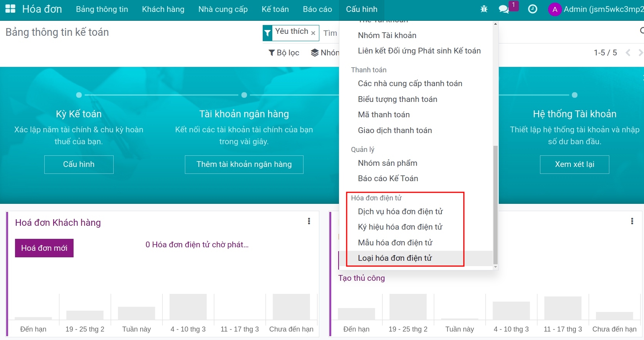Go to previous page arrow
This screenshot has height=340, width=644.
point(628,53)
